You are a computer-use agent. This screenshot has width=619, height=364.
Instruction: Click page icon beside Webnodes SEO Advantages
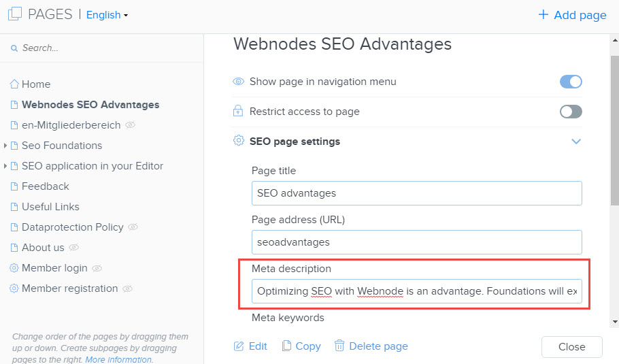(x=14, y=105)
